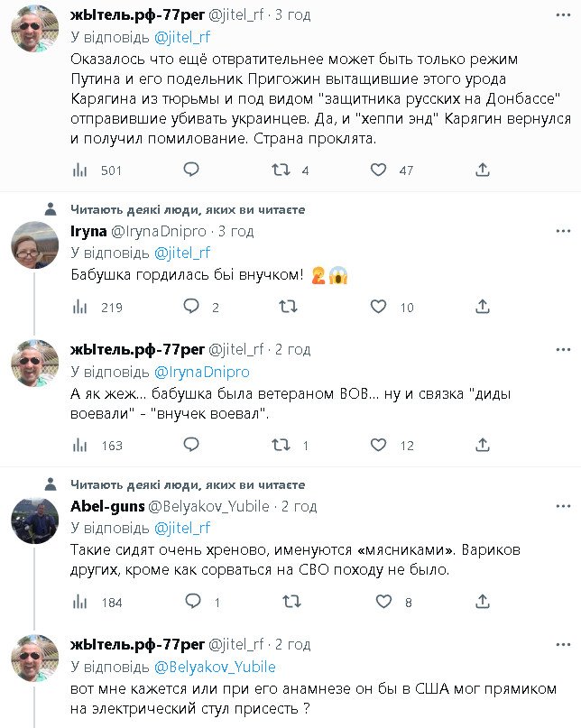Open the @jitel_rf reply link in Iryna's tweet
This screenshot has height=728, width=581.
182,253
